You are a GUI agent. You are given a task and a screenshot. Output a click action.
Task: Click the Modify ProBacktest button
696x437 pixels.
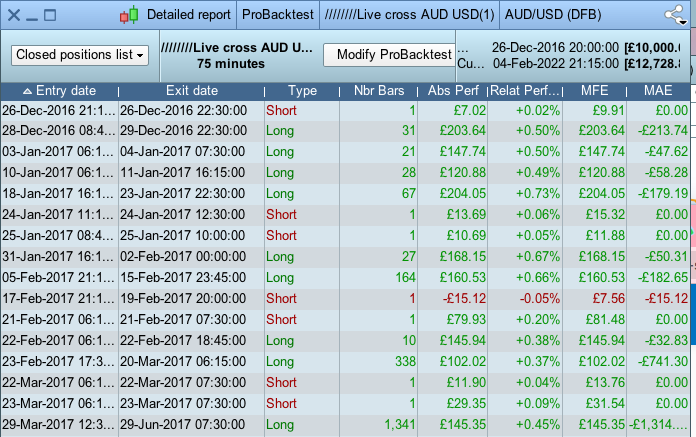pos(394,56)
